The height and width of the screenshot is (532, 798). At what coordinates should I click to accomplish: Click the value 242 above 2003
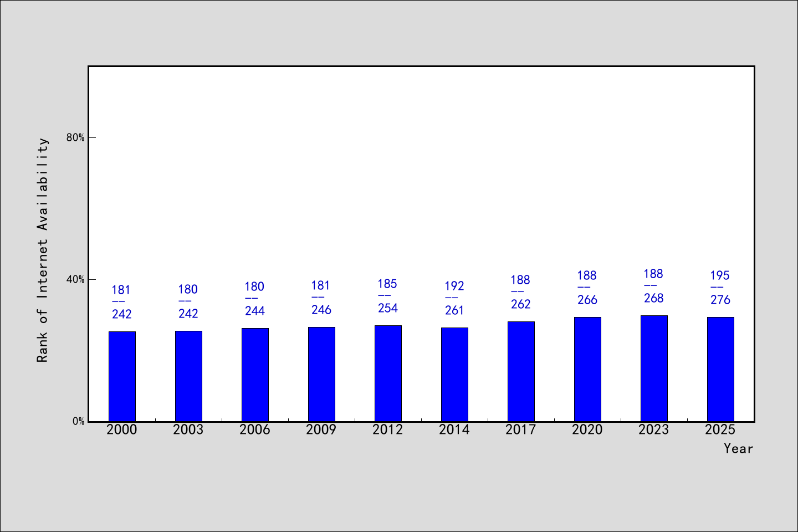coord(188,314)
